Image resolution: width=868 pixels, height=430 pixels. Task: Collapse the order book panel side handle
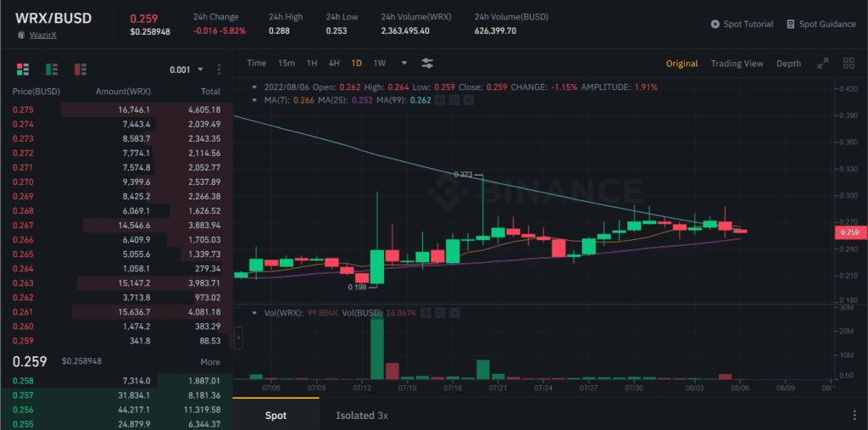[238, 338]
